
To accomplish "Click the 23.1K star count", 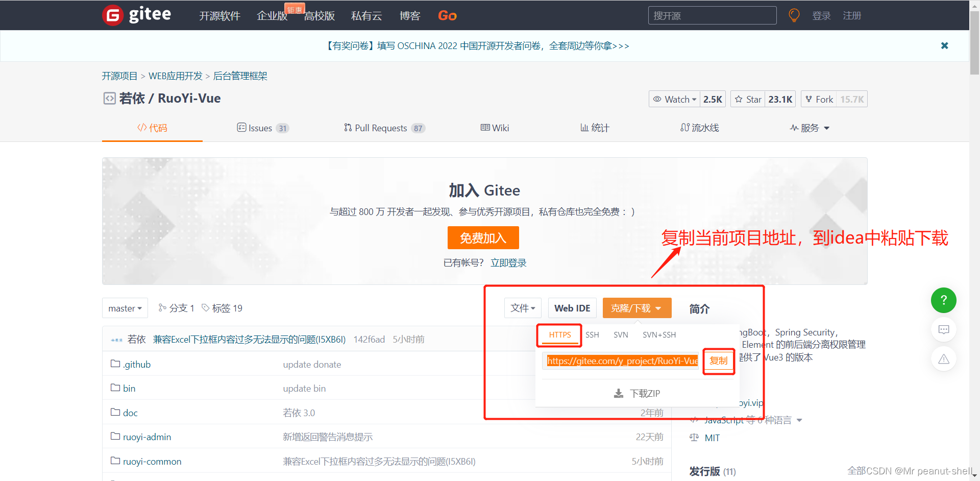I will (780, 99).
